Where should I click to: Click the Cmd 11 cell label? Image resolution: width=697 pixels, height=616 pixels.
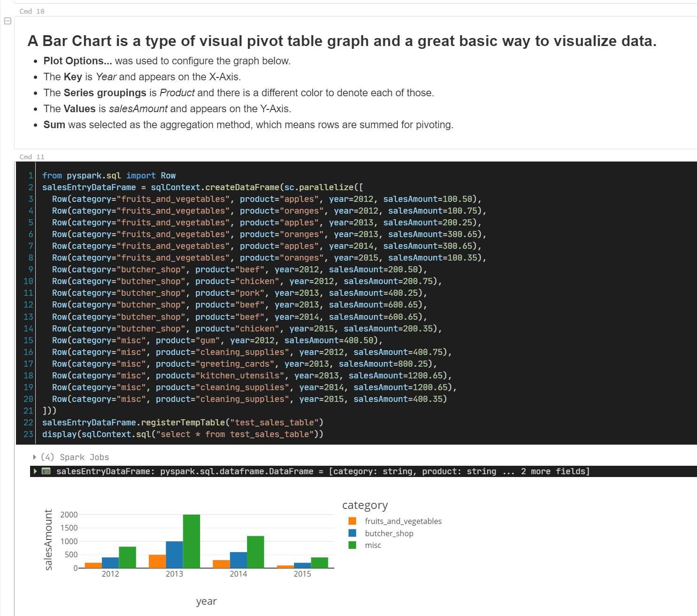coord(31,156)
